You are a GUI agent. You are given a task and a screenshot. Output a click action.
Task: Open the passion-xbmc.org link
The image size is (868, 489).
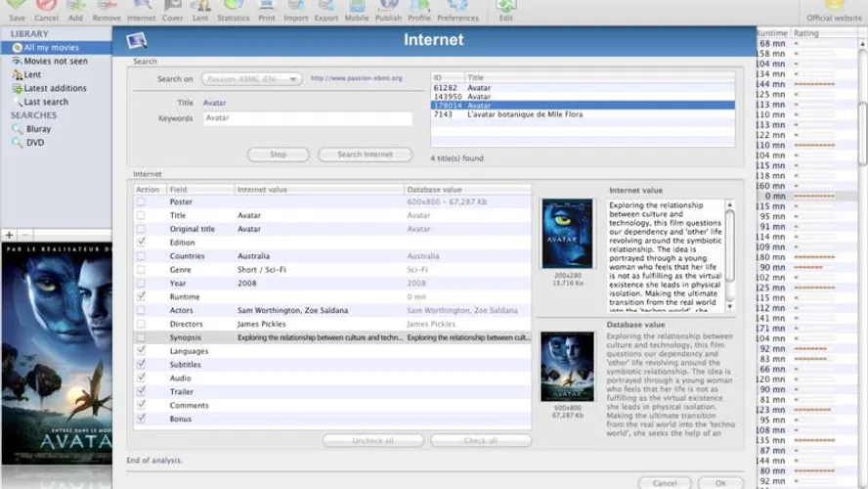tap(357, 78)
